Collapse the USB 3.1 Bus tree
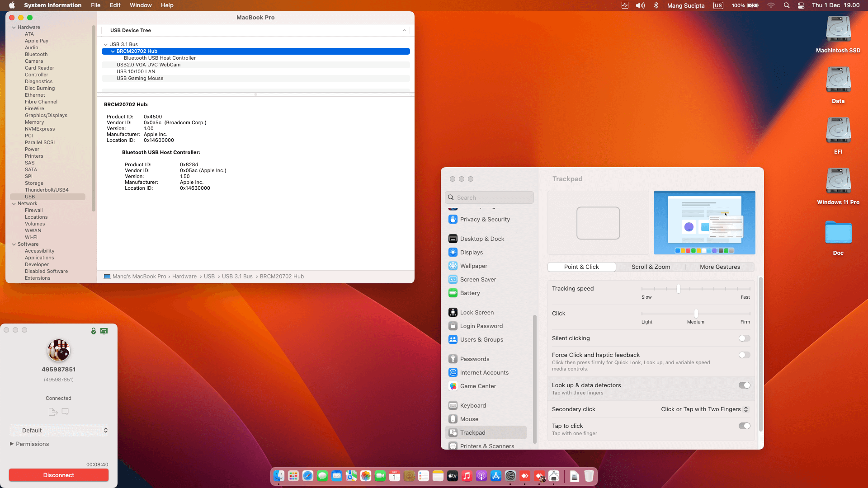Image resolution: width=868 pixels, height=488 pixels. coord(106,45)
